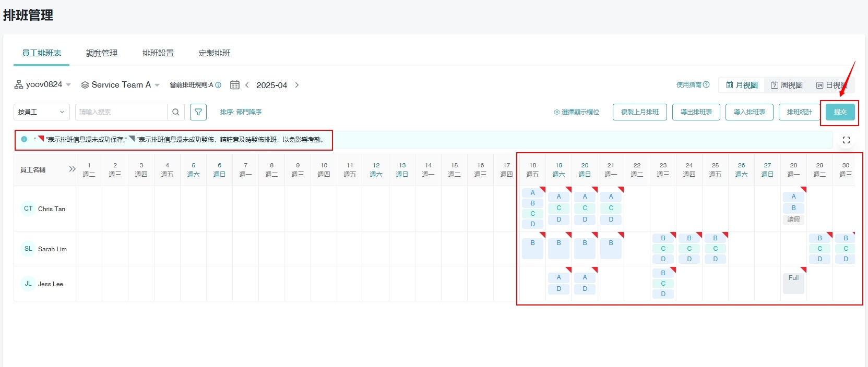868x367 pixels.
Task: Click Jess Lee's grey Full shift on day 28
Action: pos(793,283)
